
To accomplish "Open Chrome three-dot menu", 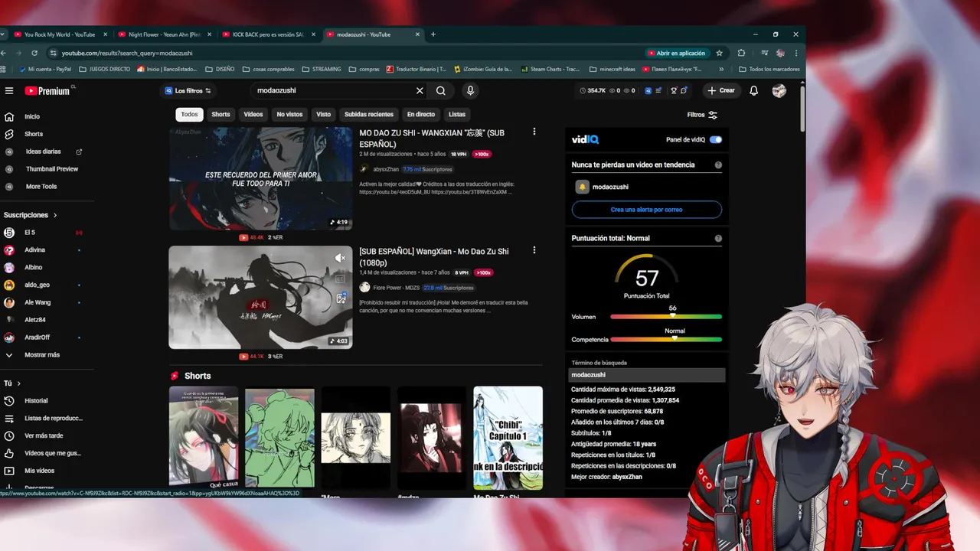I will point(796,54).
